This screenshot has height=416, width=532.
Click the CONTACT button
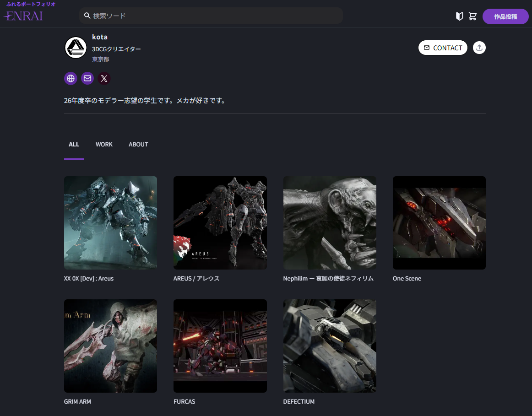click(x=443, y=48)
